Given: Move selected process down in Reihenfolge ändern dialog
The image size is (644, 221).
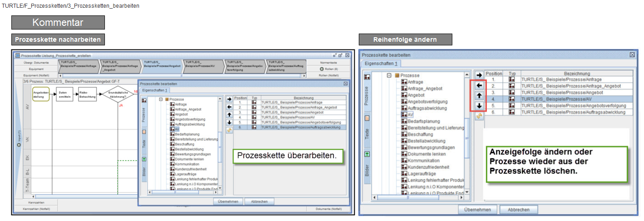Looking at the screenshot, I should point(479,106).
